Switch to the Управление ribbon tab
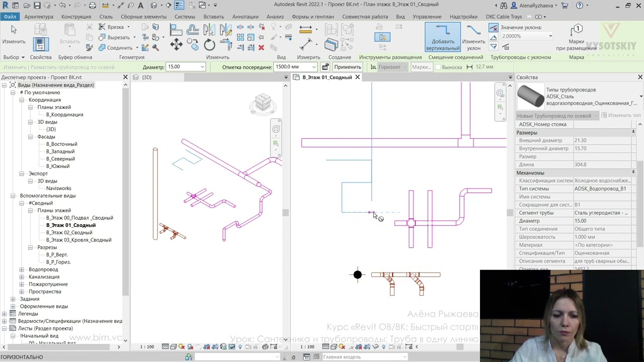The width and height of the screenshot is (644, 362). pos(427,17)
